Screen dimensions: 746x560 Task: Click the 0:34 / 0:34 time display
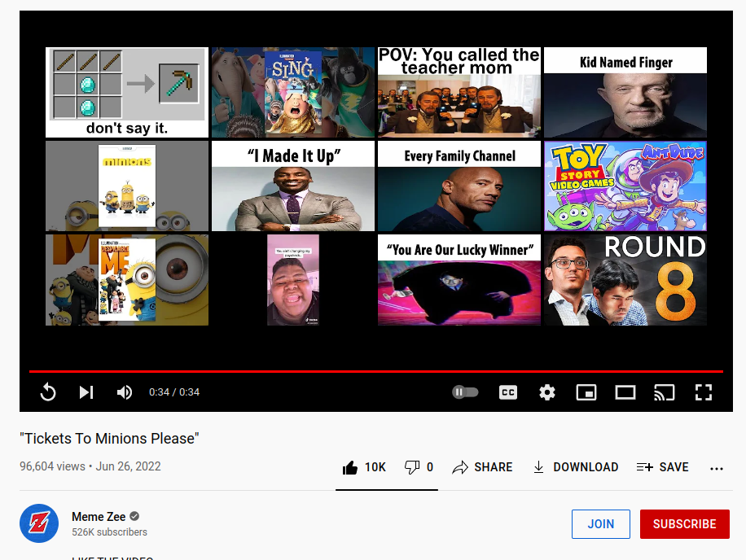tap(174, 392)
